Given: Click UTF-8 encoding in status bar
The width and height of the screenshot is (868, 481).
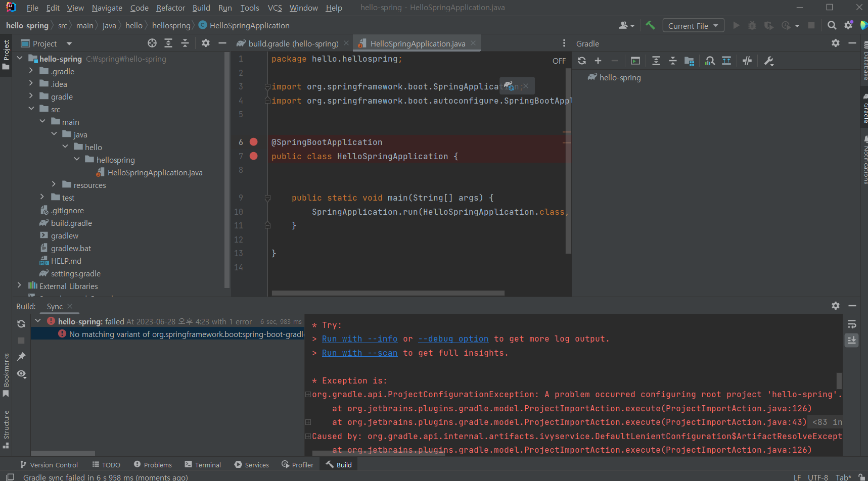Looking at the screenshot, I should pos(817,477).
